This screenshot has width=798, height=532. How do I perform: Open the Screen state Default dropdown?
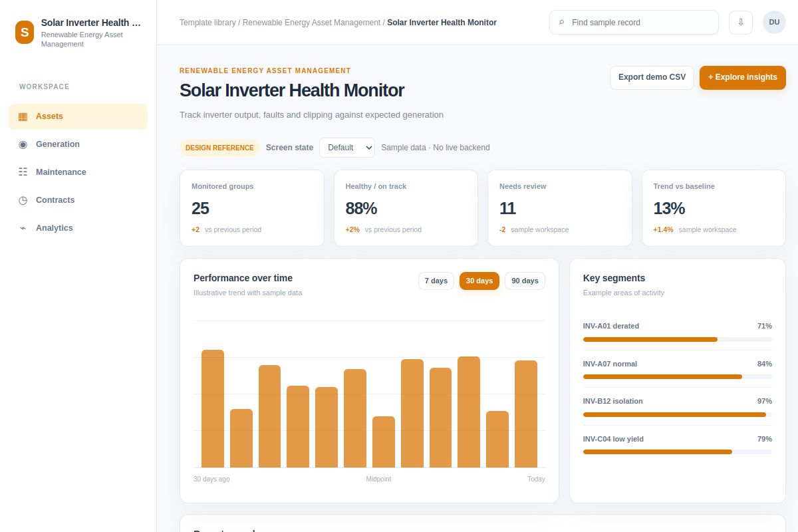tap(347, 148)
